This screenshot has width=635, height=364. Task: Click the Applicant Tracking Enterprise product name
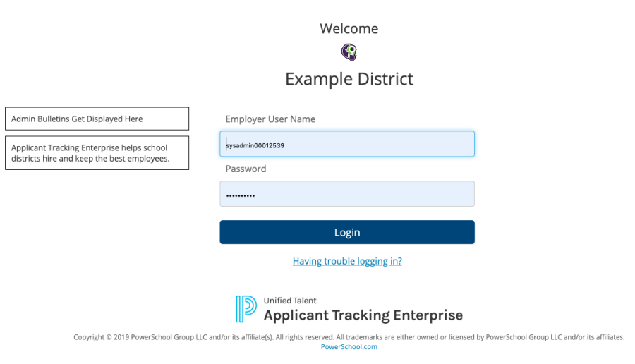pos(363,315)
